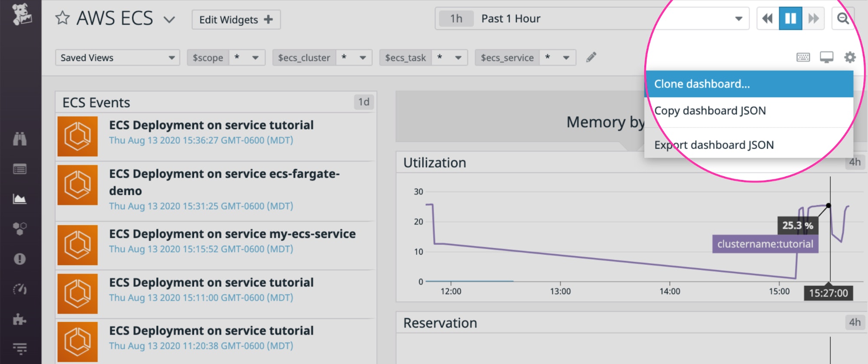Expand the Saved Views dropdown
The height and width of the screenshot is (364, 868).
click(x=118, y=58)
